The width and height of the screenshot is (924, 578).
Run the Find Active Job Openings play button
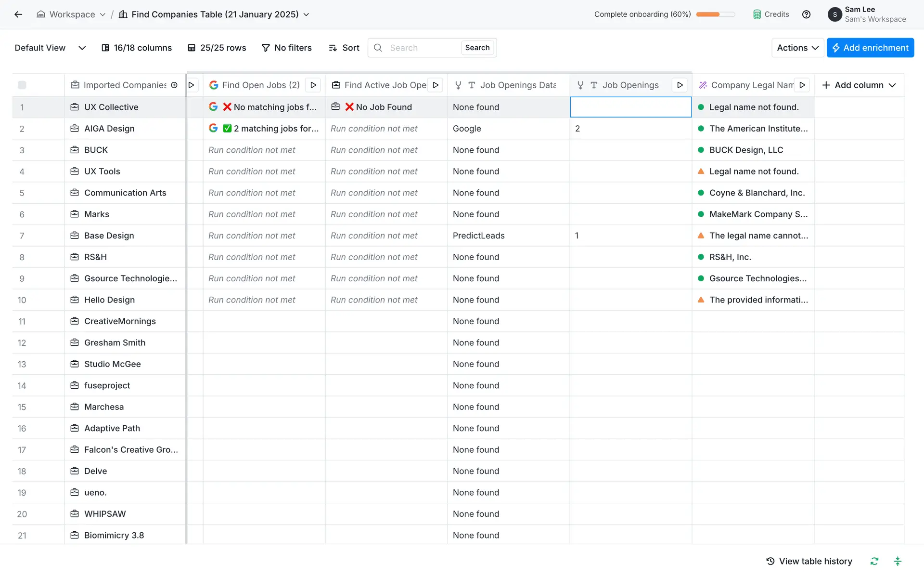pos(436,85)
